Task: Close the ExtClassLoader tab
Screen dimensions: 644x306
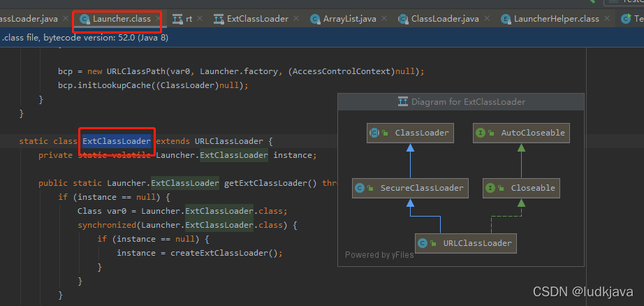Action: (297, 18)
